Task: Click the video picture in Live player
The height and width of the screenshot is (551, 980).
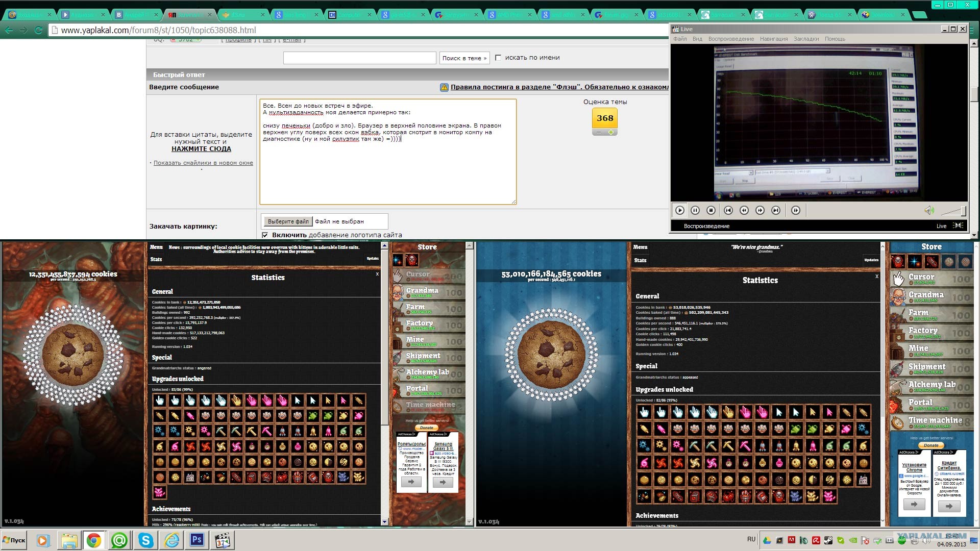Action: [x=819, y=122]
